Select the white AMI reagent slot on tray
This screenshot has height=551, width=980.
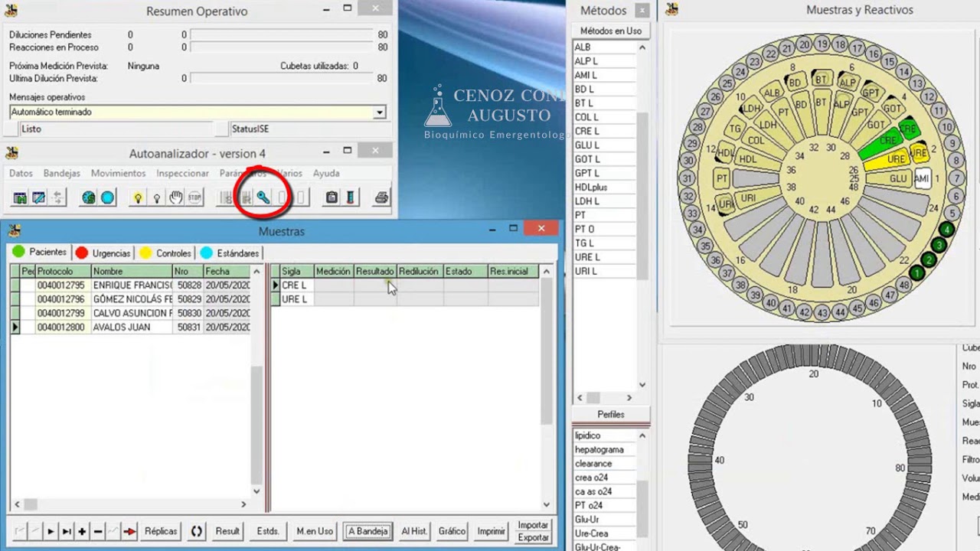[922, 178]
